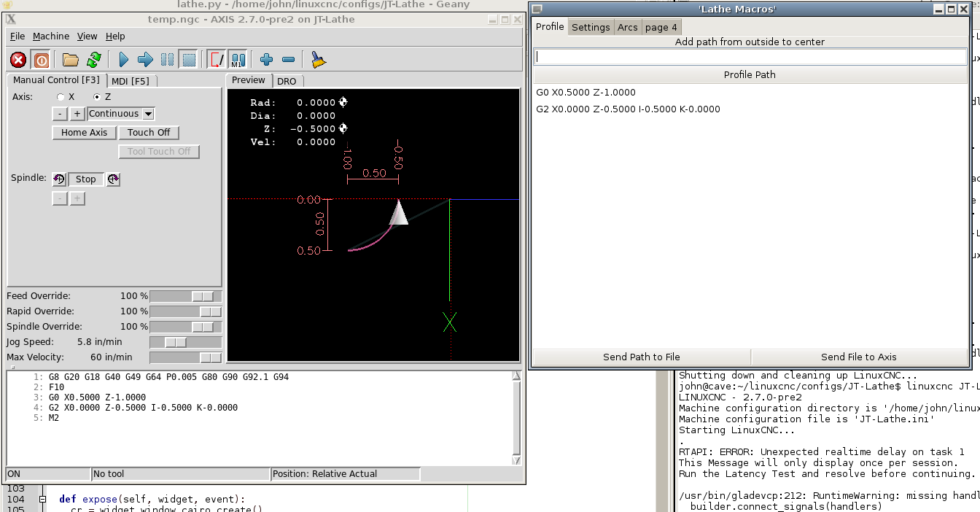Start spindle counterclockwise
Viewport: 980px width, 512px height.
(x=59, y=179)
